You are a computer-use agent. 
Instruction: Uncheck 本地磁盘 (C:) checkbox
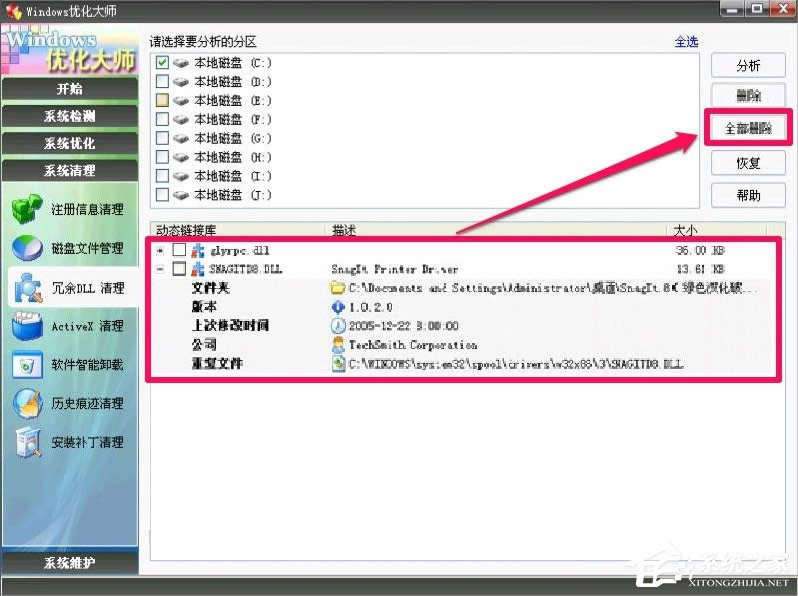coord(162,63)
